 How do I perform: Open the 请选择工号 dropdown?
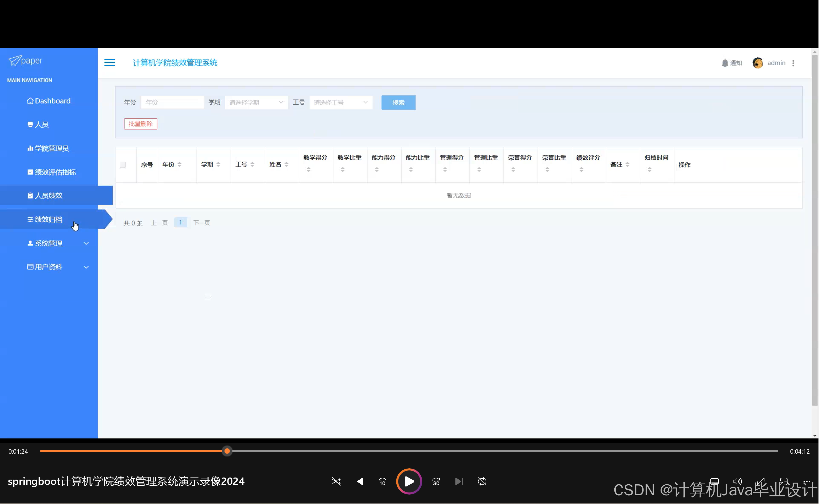click(341, 102)
